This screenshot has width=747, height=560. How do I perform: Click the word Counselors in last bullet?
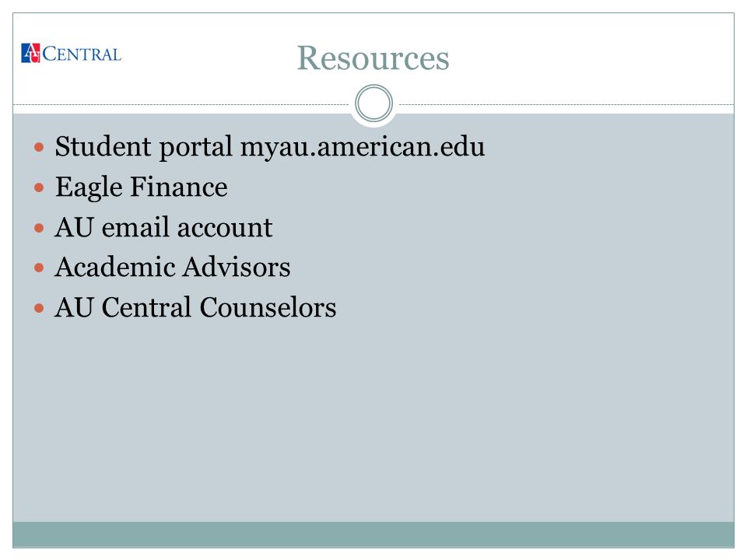[x=268, y=307]
